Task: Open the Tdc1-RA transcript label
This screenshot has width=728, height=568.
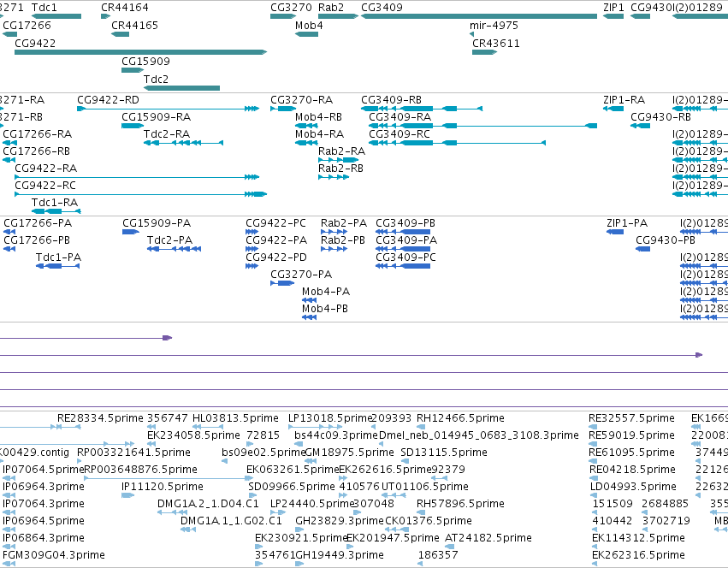Action: tap(55, 203)
